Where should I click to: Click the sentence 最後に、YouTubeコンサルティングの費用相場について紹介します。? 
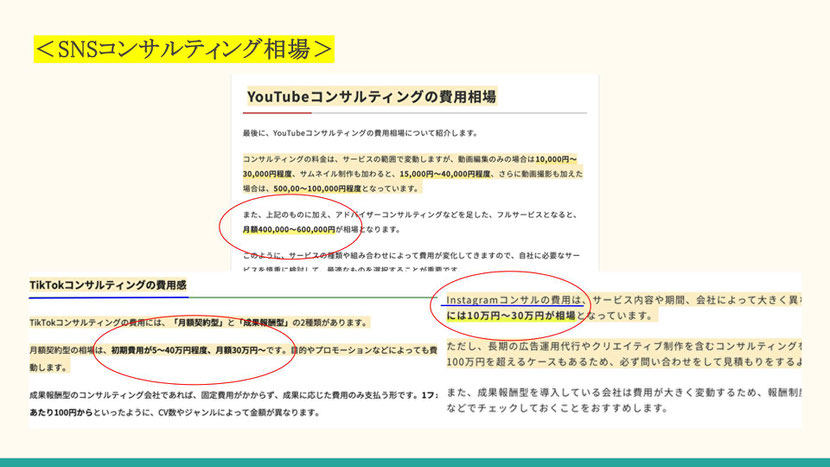click(x=360, y=133)
